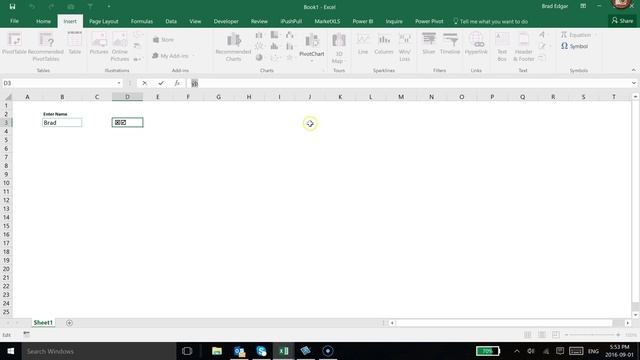Image resolution: width=640 pixels, height=360 pixels.
Task: Open the Formulas tab
Action: point(142,21)
